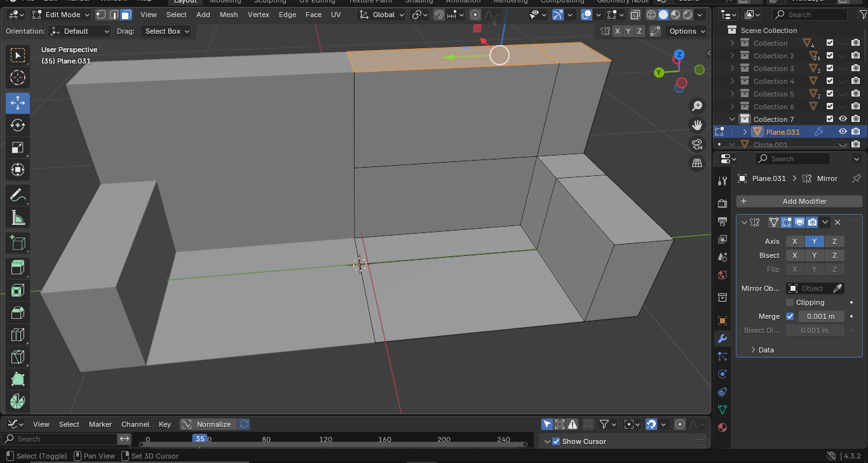Disable mirror Axis Y
This screenshot has height=463, width=868.
coord(814,241)
